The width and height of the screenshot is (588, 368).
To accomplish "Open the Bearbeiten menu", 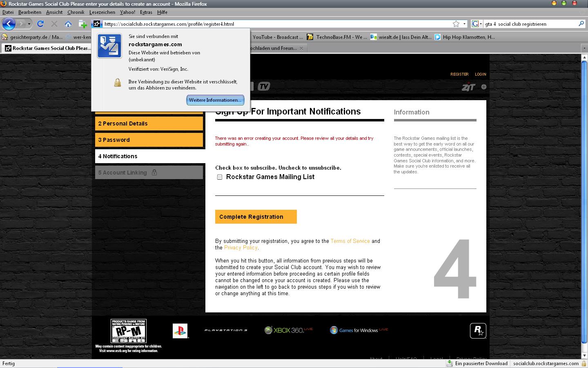I will click(x=30, y=12).
